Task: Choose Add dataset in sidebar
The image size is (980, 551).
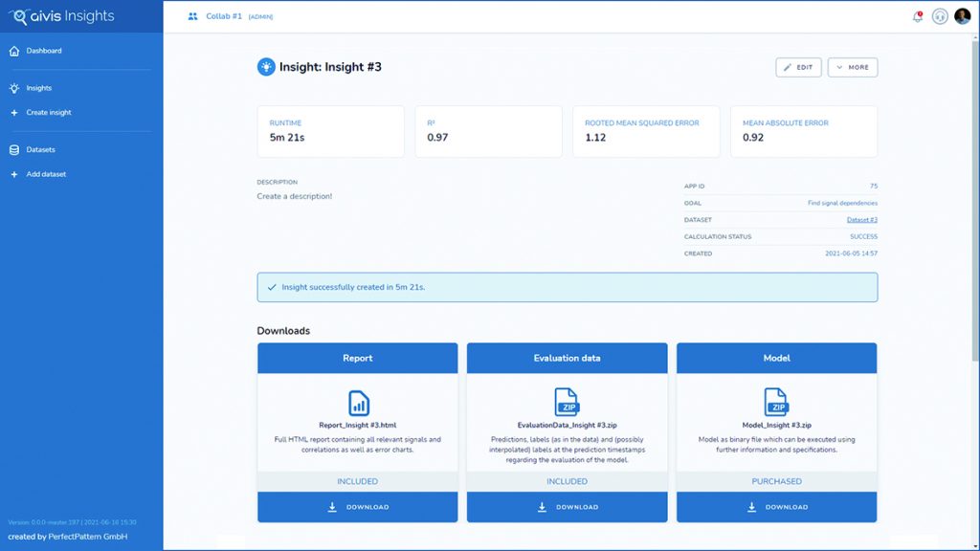Action: (x=46, y=174)
